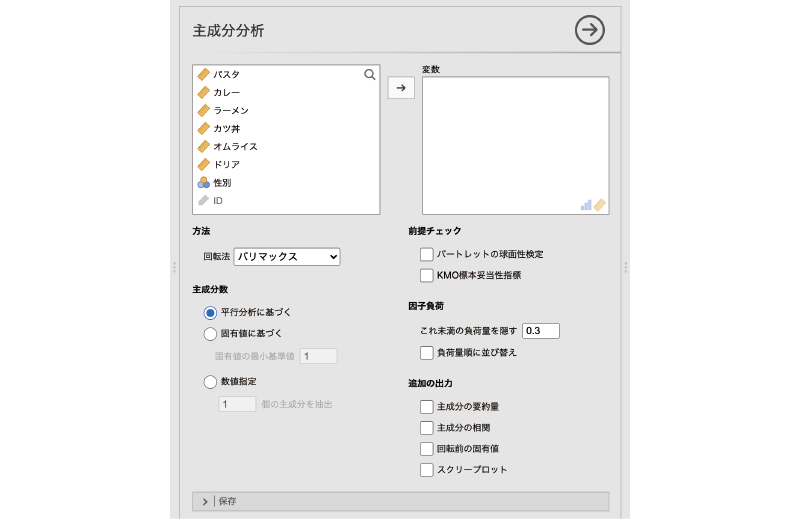Select the カレー variable name
This screenshot has width=800, height=523.
coord(227,92)
